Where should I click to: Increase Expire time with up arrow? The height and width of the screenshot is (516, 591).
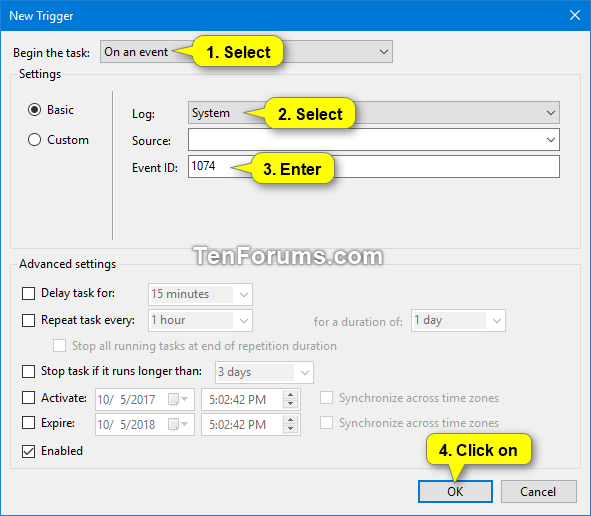[x=290, y=420]
